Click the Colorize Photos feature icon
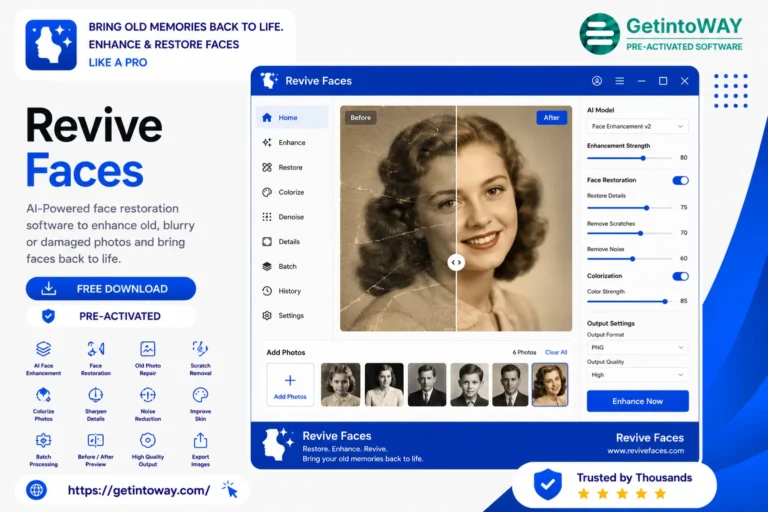The image size is (768, 512). pyautogui.click(x=44, y=395)
